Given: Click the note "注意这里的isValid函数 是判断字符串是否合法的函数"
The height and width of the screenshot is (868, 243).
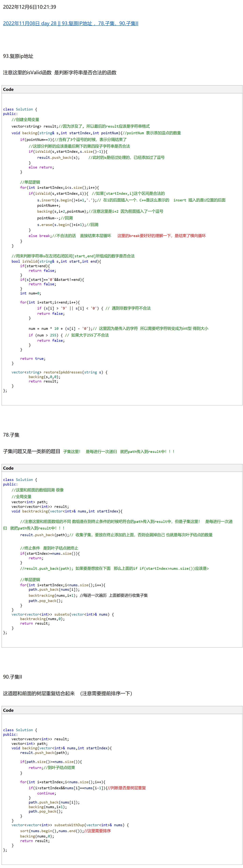Looking at the screenshot, I should [x=60, y=72].
